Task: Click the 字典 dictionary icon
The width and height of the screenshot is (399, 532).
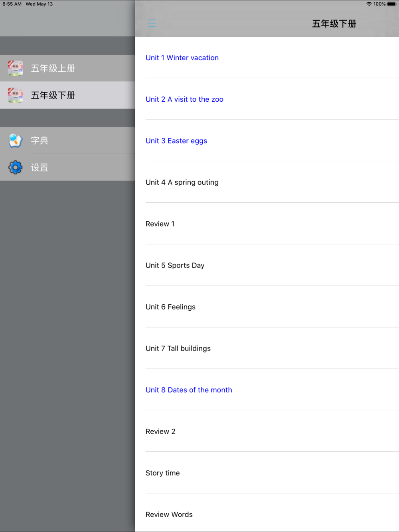Action: [x=15, y=140]
